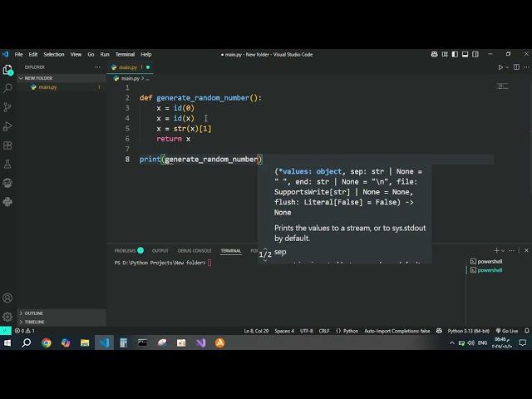Open Explorer views and more actions ellipsis
The height and width of the screenshot is (399, 532).
(98, 67)
